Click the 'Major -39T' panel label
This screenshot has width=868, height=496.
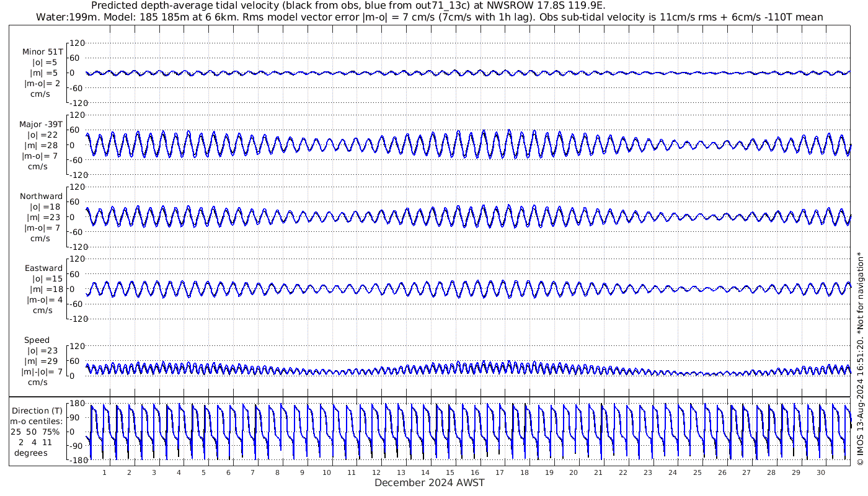point(40,124)
